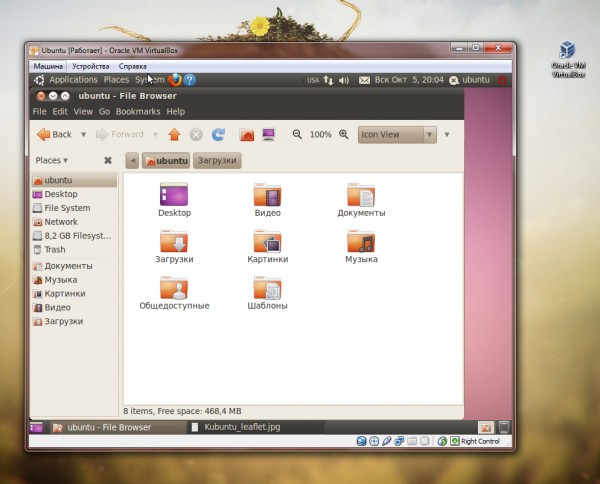
Task: Go up to parent folder with orange arrow
Action: click(174, 134)
